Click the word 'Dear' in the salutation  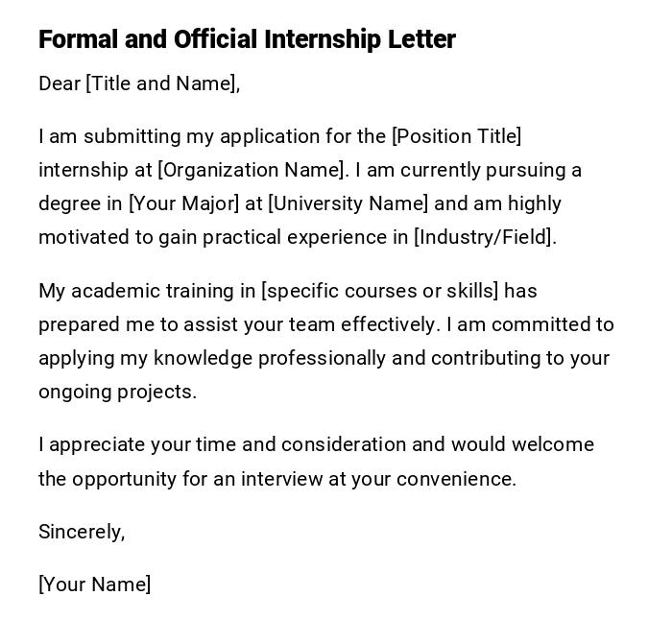[x=60, y=83]
